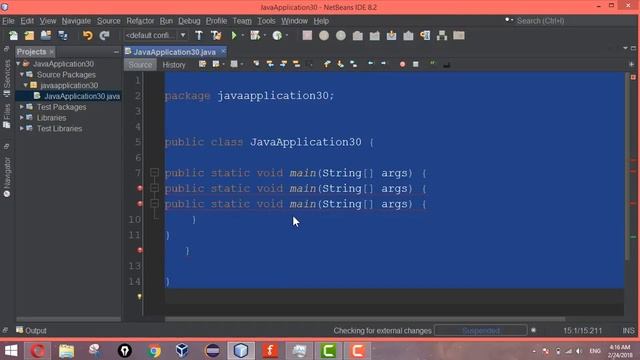Click the New Project toolbar icon
Viewport: 640px width, 360px height.
[29, 36]
